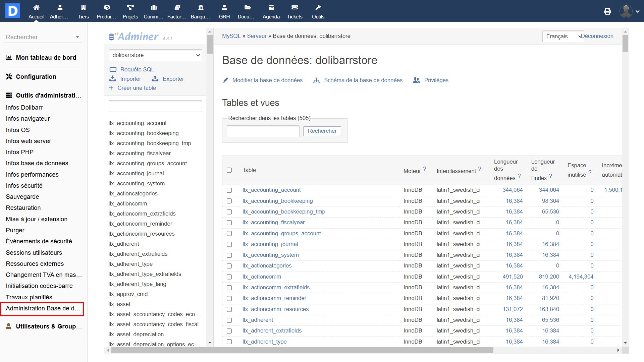Select Sauvegarde in administration tools menu

coord(22,197)
